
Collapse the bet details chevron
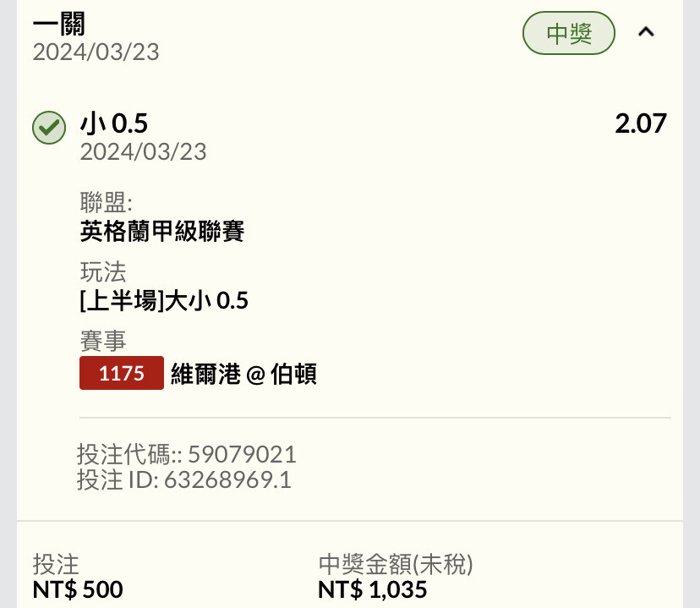coord(646,32)
